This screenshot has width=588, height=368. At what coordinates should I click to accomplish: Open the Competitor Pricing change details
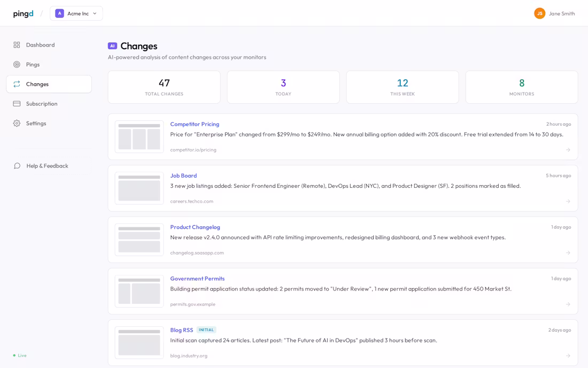(195, 124)
